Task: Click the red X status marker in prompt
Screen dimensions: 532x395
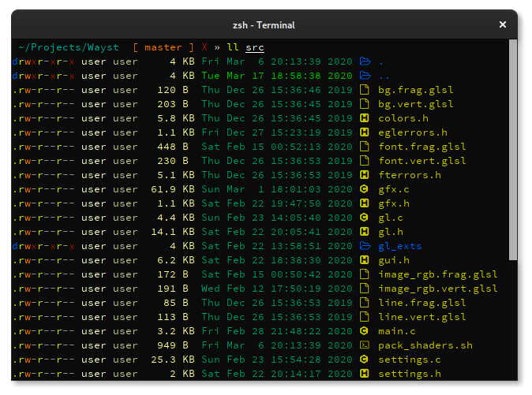Action: [x=204, y=47]
